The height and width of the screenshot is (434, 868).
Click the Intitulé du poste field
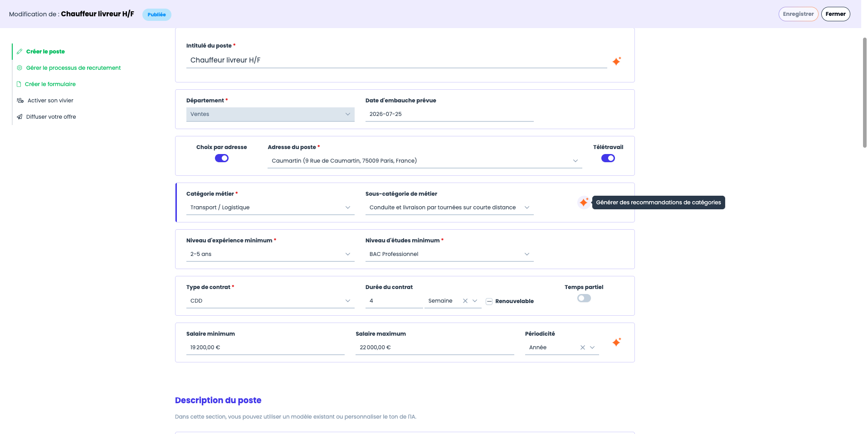coord(396,60)
